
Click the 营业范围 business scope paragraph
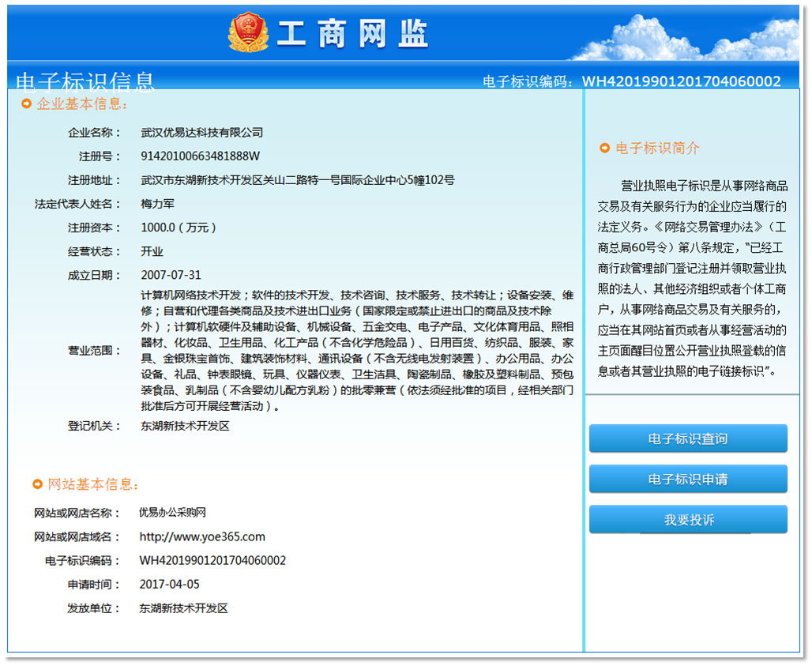click(x=356, y=351)
